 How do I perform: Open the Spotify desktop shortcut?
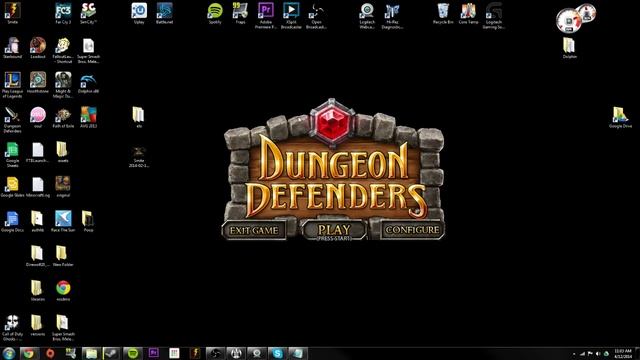pyautogui.click(x=215, y=13)
